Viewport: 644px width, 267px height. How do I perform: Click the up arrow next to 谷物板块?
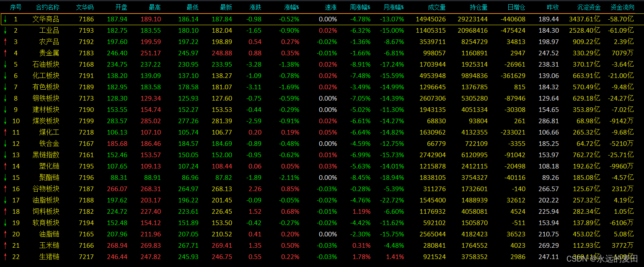(5, 189)
